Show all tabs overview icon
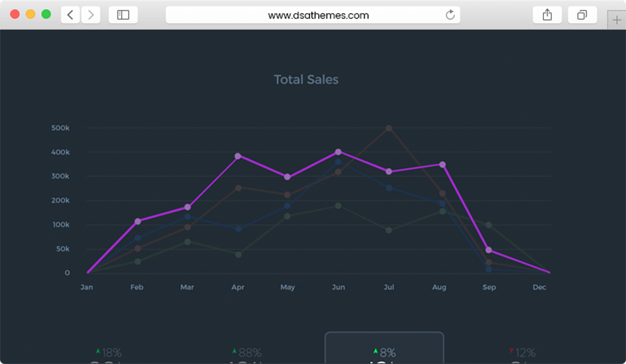626x364 pixels. pos(582,15)
